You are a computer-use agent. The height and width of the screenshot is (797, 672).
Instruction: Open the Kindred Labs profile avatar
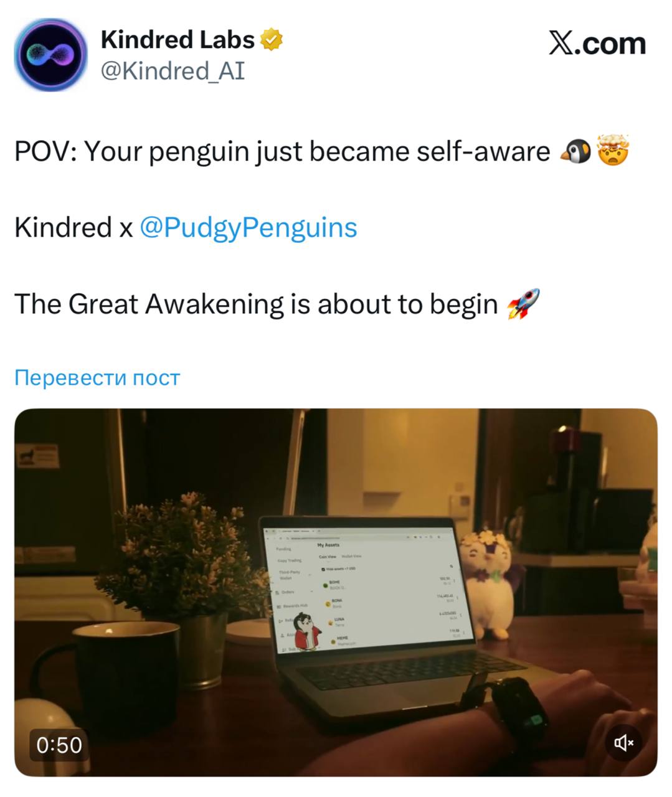[x=51, y=55]
